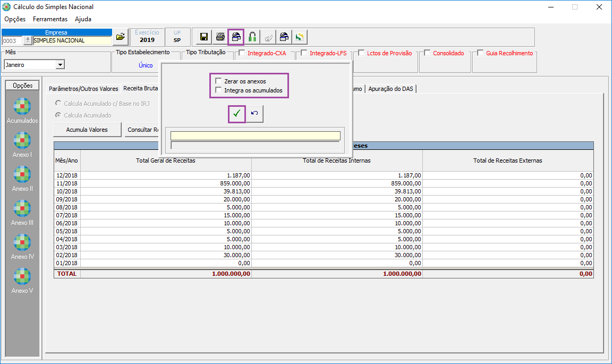This screenshot has width=612, height=364.
Task: Click the UF box showing SP
Action: click(177, 37)
